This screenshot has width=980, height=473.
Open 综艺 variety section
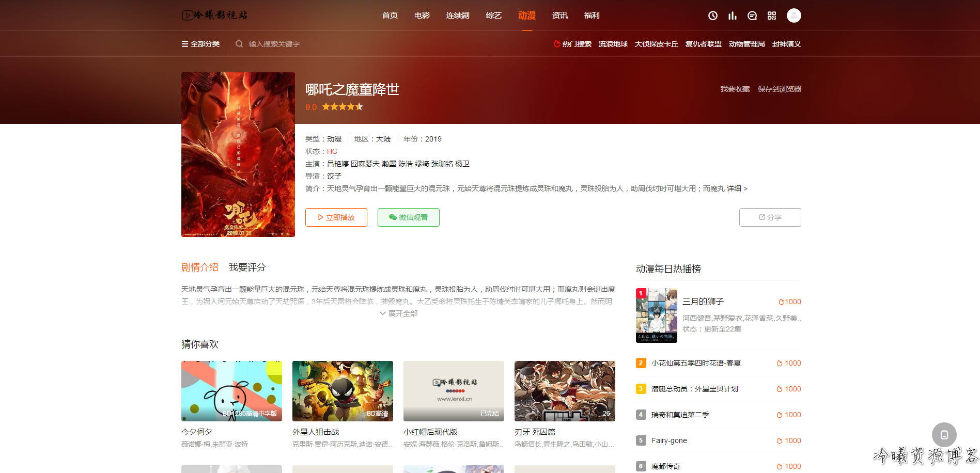pos(494,15)
